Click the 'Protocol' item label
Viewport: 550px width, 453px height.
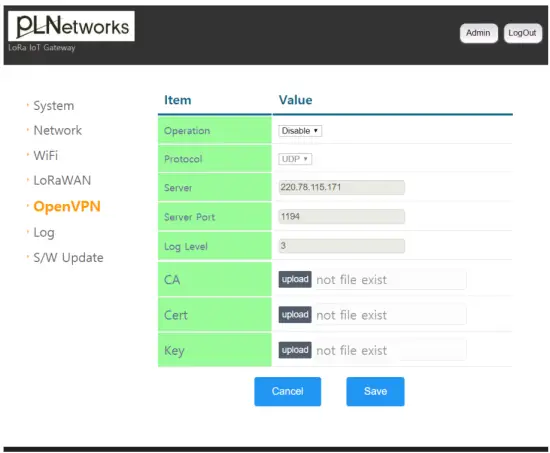click(183, 159)
